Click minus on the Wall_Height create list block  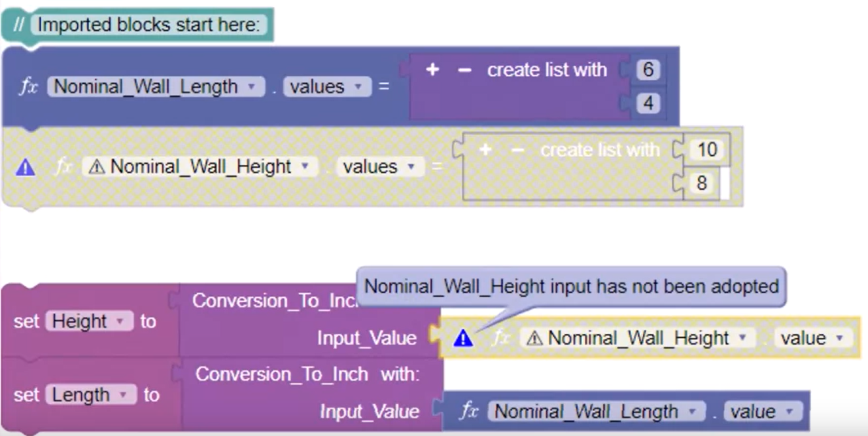[517, 150]
